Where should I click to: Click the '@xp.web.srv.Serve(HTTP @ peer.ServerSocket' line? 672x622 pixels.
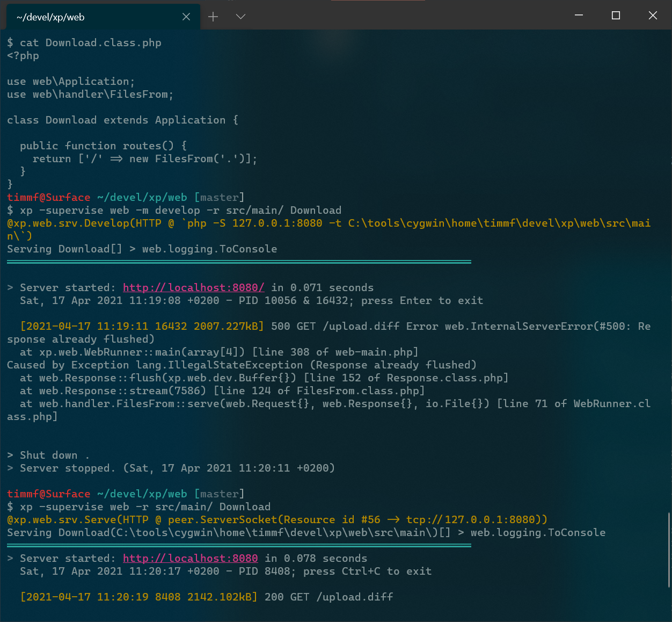click(277, 519)
